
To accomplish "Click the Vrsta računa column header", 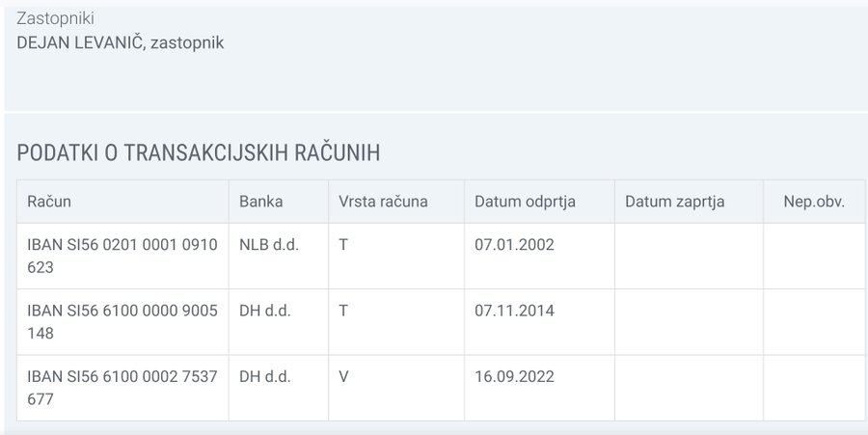I will [x=396, y=202].
